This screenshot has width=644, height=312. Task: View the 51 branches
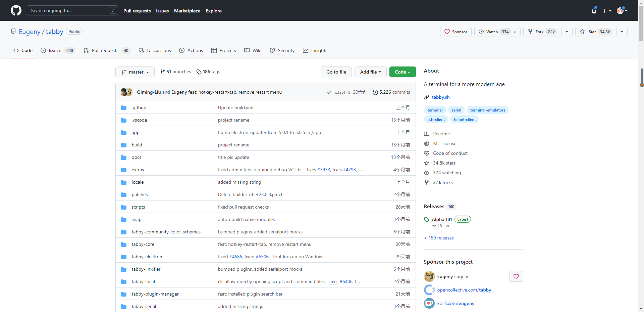click(x=176, y=72)
